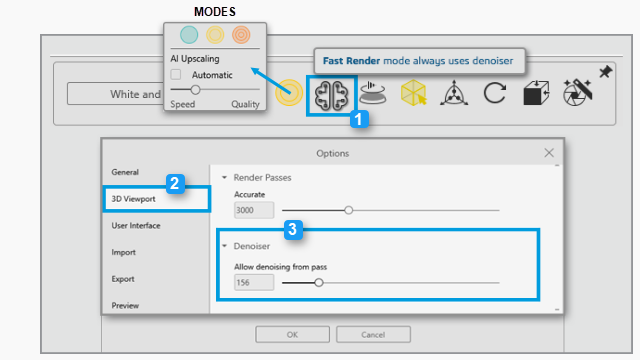Open the User Interface options tab
This screenshot has width=640, height=360.
point(136,226)
